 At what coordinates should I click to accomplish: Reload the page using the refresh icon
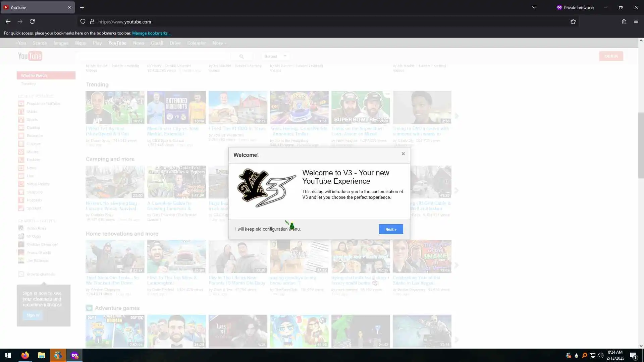(x=32, y=22)
